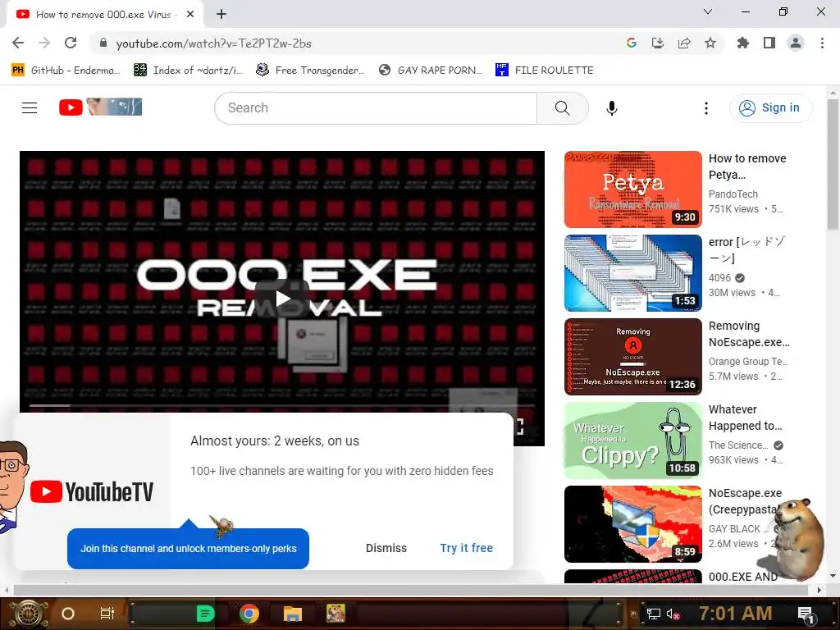Screen dimensions: 840x630
Task: Open the green chat app on taskbar
Action: tap(205, 614)
